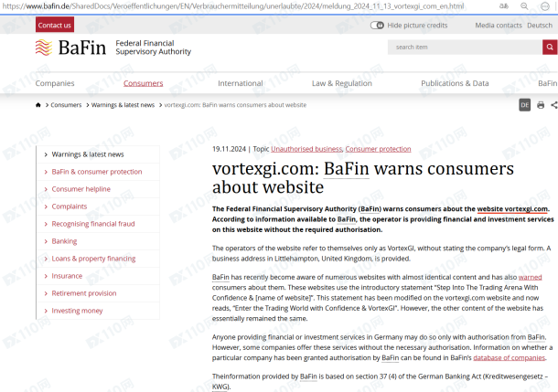Open the Publications & Data menu
The height and width of the screenshot is (392, 558).
[455, 83]
